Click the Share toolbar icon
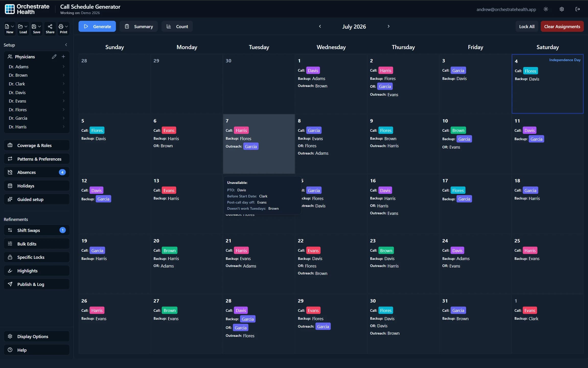Viewport: 588px width, 368px height. (x=50, y=29)
